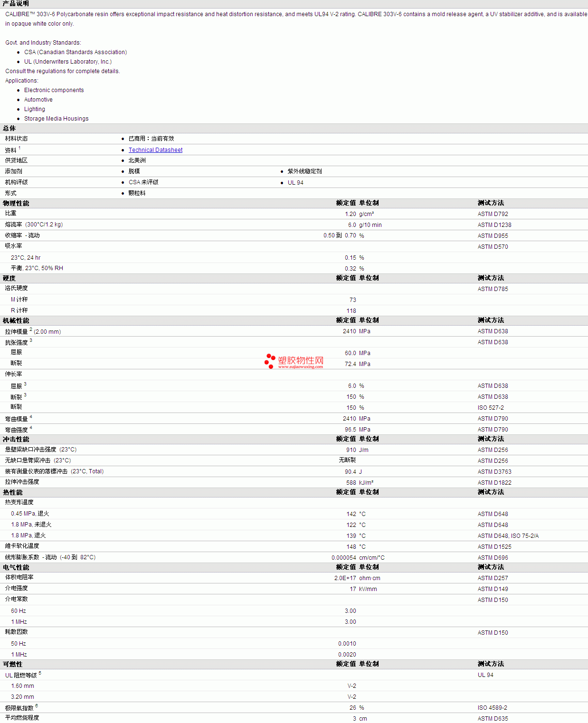Image resolution: width=588 pixels, height=723 pixels.
Task: Click the V-2 rating for 3.20 mm
Action: point(352,697)
